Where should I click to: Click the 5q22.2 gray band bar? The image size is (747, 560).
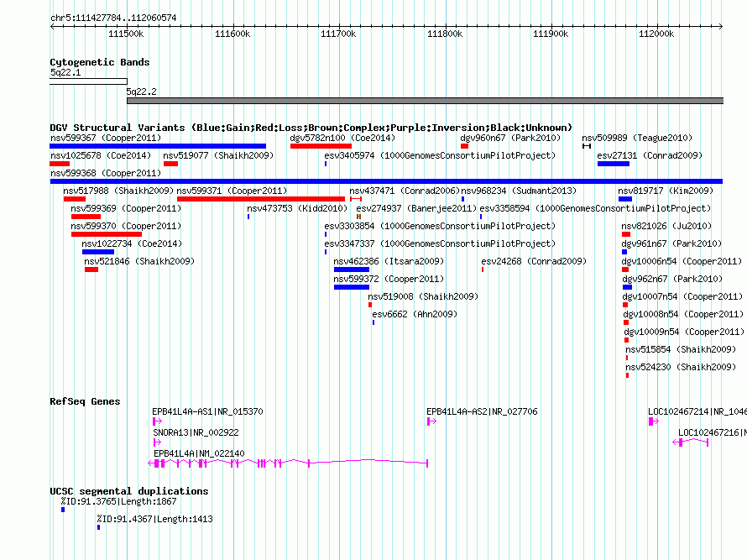tap(425, 101)
